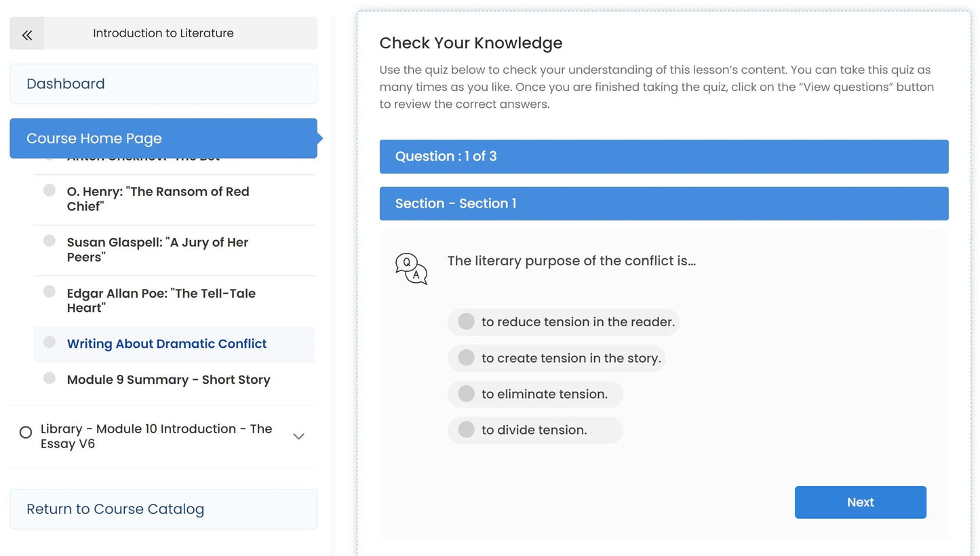Click the Introduction to Literature title

pyautogui.click(x=163, y=33)
